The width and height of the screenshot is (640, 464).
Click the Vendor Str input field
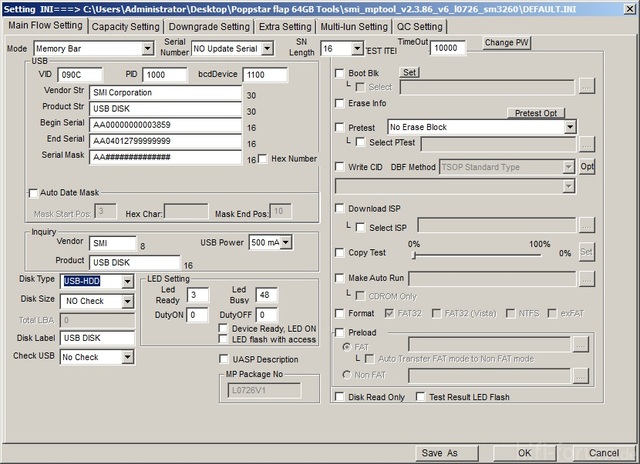[165, 92]
